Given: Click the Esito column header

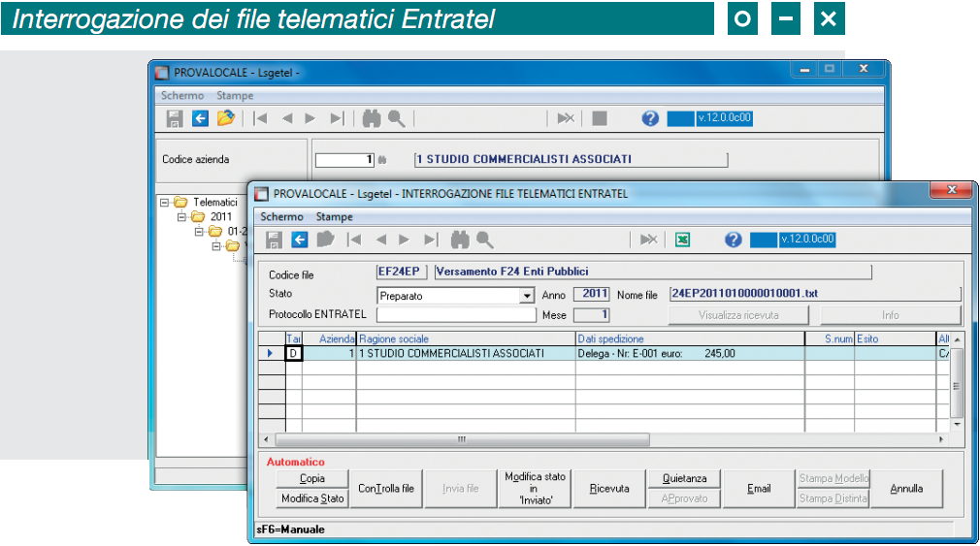Looking at the screenshot, I should pos(895,339).
